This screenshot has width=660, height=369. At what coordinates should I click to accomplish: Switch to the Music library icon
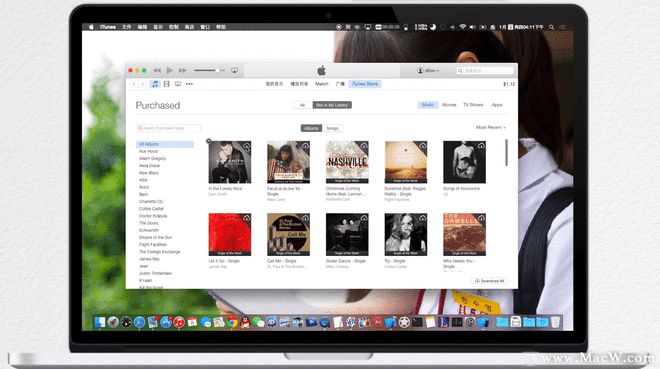(x=155, y=84)
